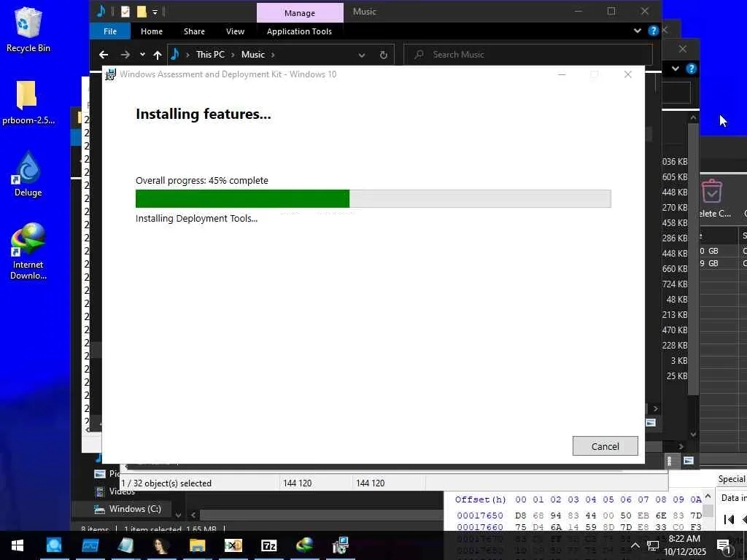The height and width of the screenshot is (560, 747).
Task: Refresh the Music folder
Action: 384,55
